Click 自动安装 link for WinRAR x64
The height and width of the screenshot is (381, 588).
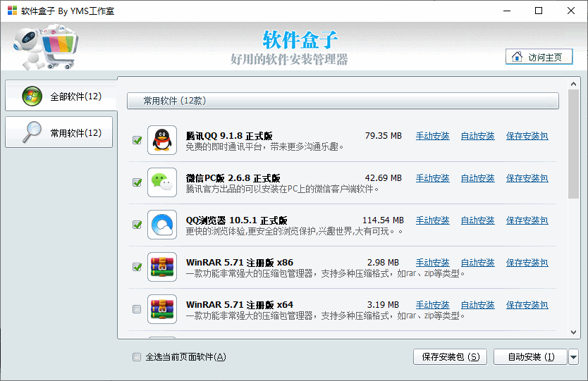478,306
